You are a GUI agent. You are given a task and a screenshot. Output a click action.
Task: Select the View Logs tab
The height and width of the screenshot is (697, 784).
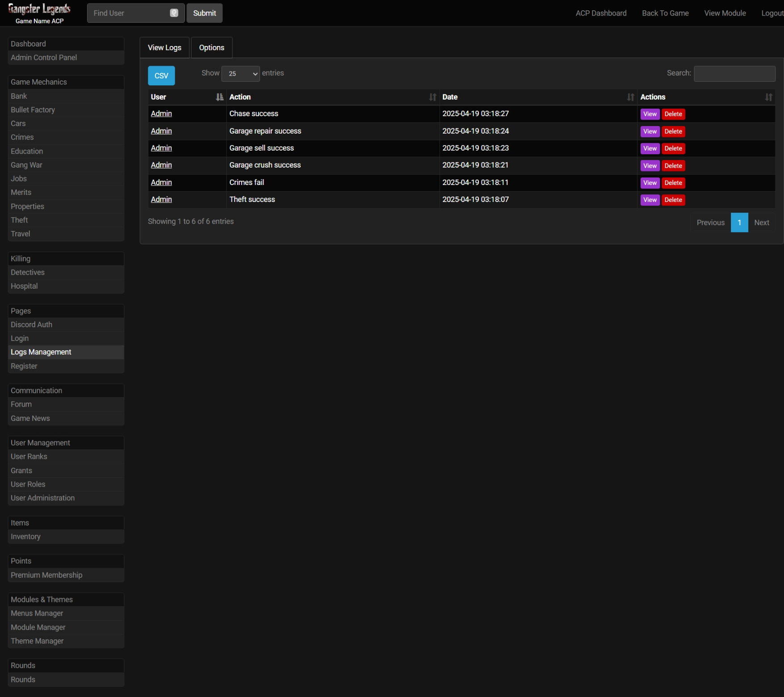tap(164, 48)
